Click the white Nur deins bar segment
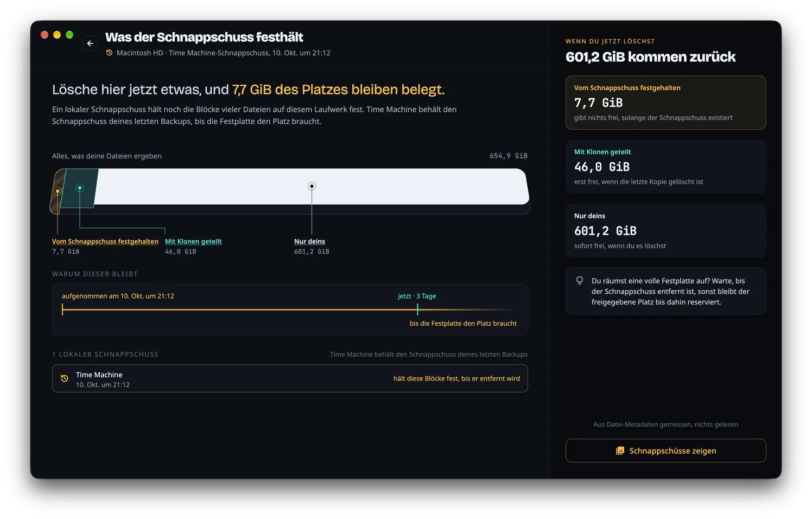 pyautogui.click(x=312, y=187)
